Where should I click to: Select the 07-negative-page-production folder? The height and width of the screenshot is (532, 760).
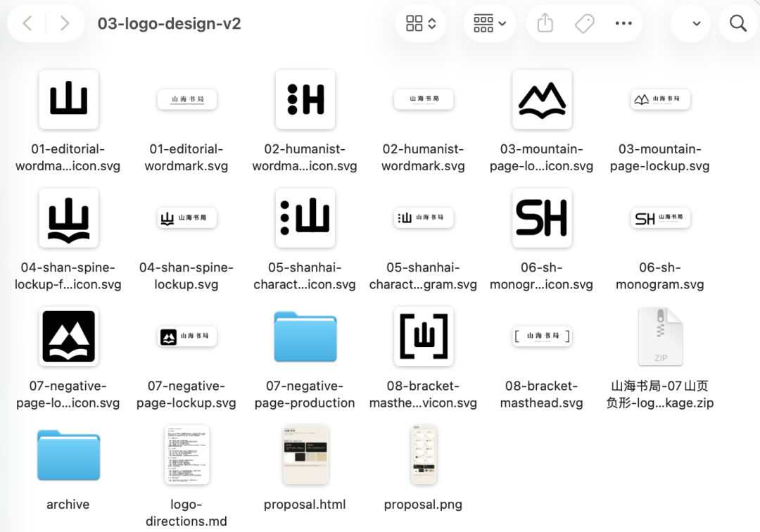pos(305,337)
